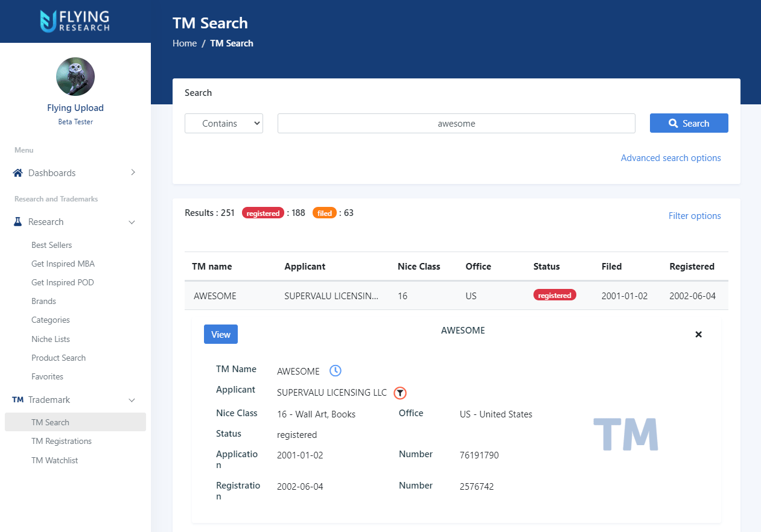Collapse the Research section chevron

pyautogui.click(x=132, y=222)
